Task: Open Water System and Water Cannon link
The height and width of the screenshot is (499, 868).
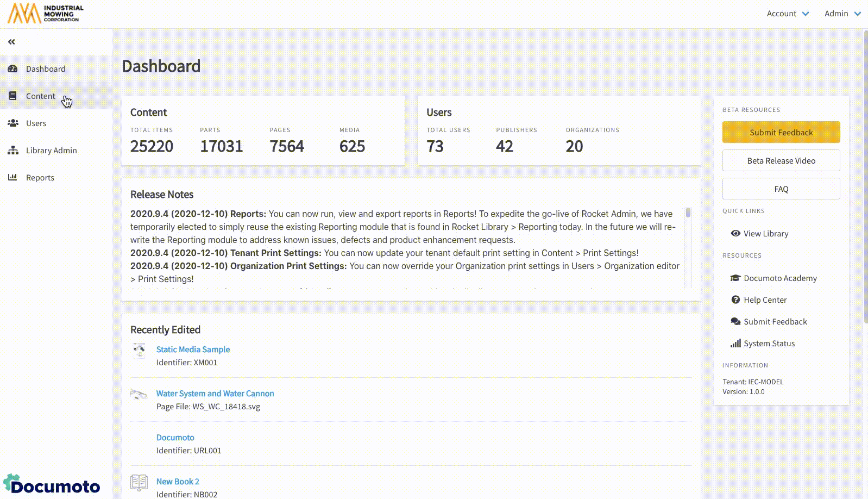Action: coord(215,394)
